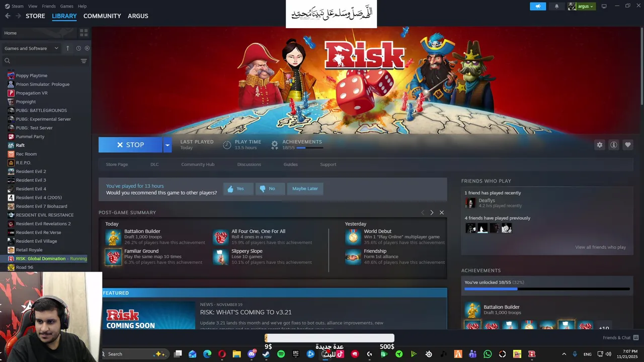Click the Windows taskbar Search box
This screenshot has height=362, width=644.
pos(134,354)
